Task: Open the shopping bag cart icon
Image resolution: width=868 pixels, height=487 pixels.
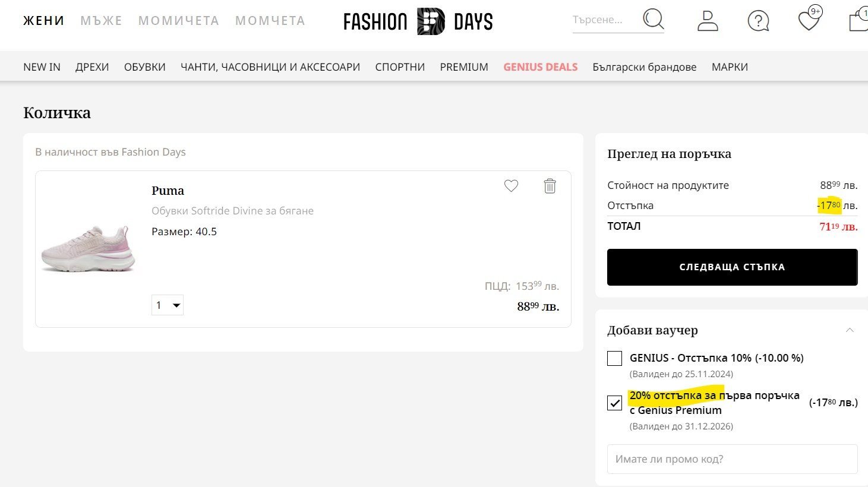Action: click(x=858, y=20)
